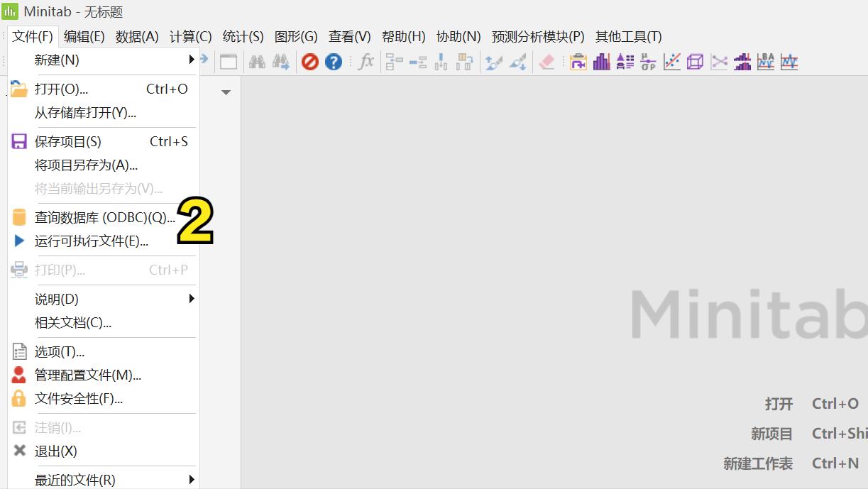
Task: Click the red Cancel stop toolbar icon
Action: click(x=310, y=62)
